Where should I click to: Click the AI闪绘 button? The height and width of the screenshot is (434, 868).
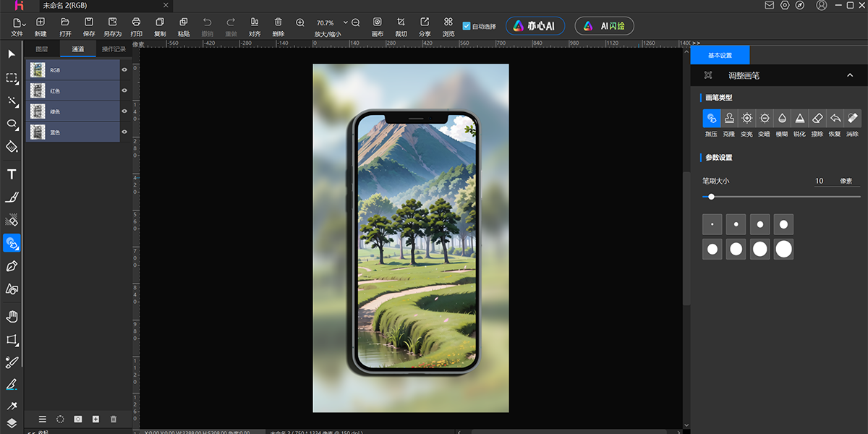[605, 26]
